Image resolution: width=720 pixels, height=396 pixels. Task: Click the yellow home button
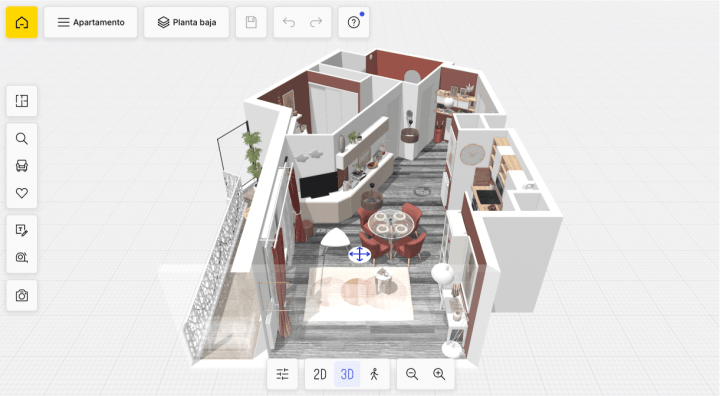click(22, 22)
